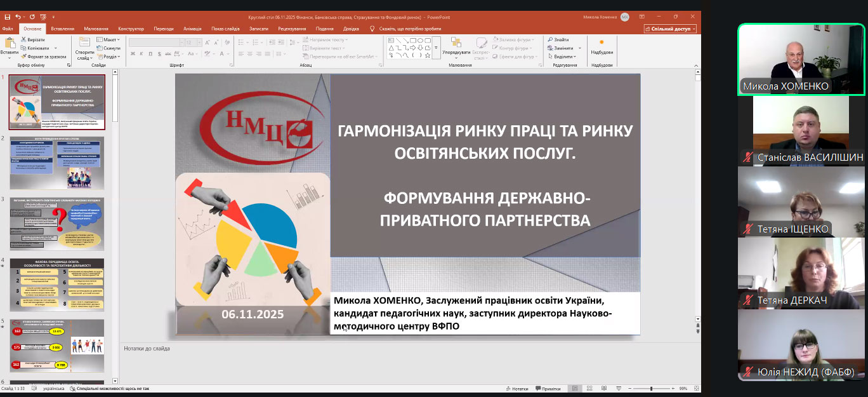Click fit slide to window icon
Image resolution: width=868 pixels, height=397 pixels.
coord(695,388)
